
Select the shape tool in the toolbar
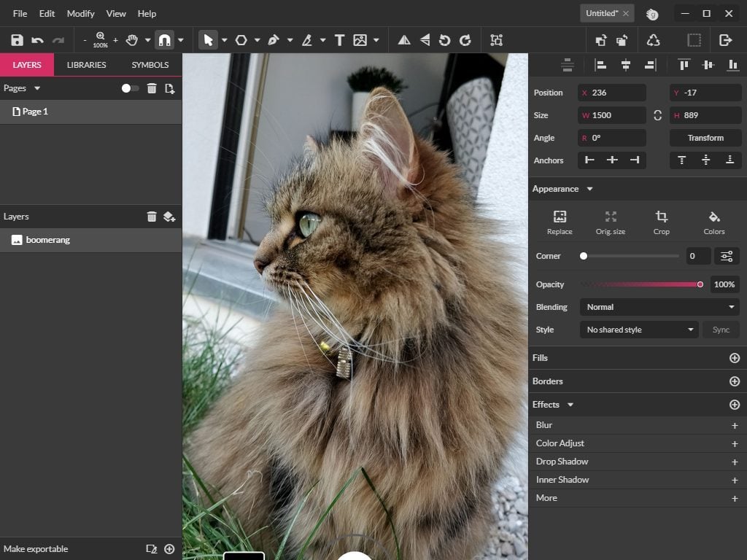click(241, 40)
